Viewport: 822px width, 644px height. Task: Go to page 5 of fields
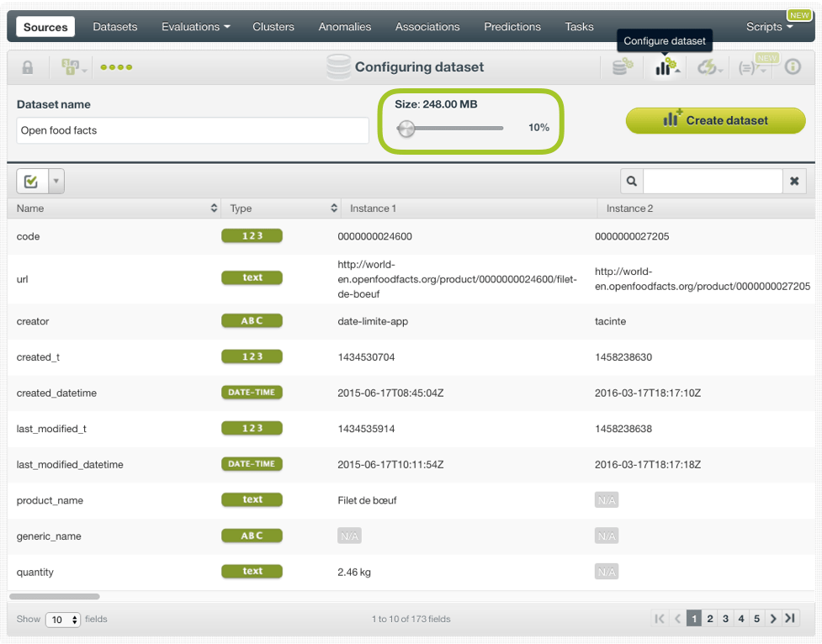(x=756, y=619)
